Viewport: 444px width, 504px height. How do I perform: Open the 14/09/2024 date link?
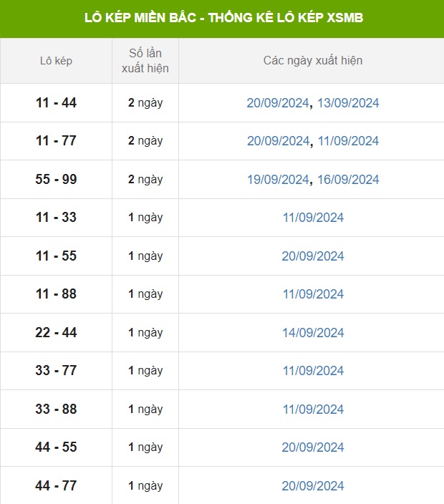[313, 333]
